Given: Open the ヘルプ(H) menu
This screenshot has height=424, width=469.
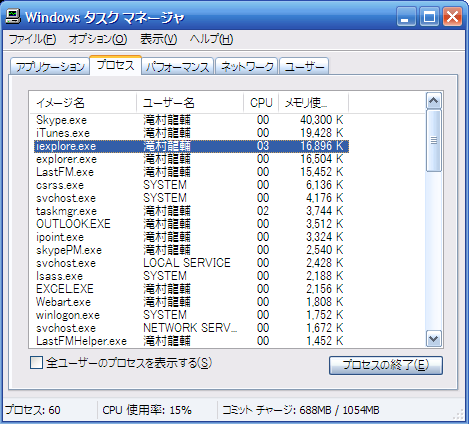Looking at the screenshot, I should click(211, 39).
